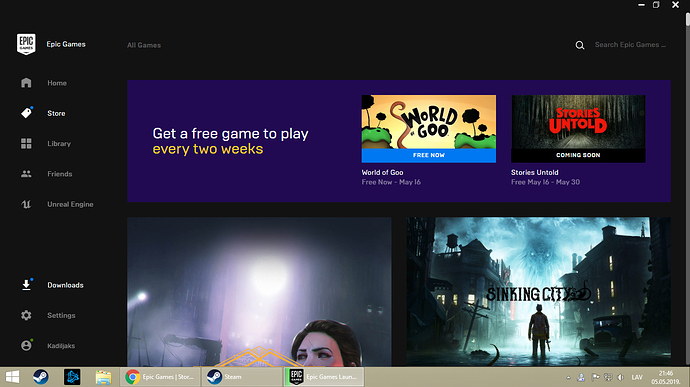This screenshot has height=387, width=690.
Task: Switch to Chrome Epic Games Store window
Action: [160, 377]
